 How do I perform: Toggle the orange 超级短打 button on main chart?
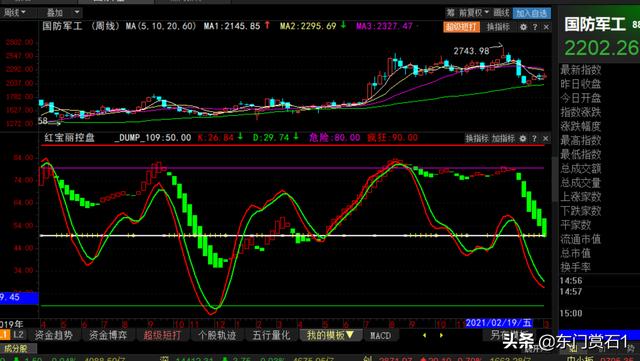coord(462,27)
